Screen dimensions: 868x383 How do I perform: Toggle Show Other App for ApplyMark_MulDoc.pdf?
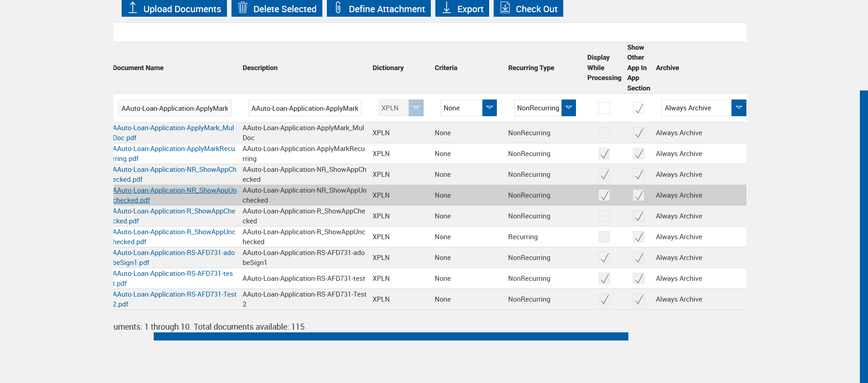(638, 133)
